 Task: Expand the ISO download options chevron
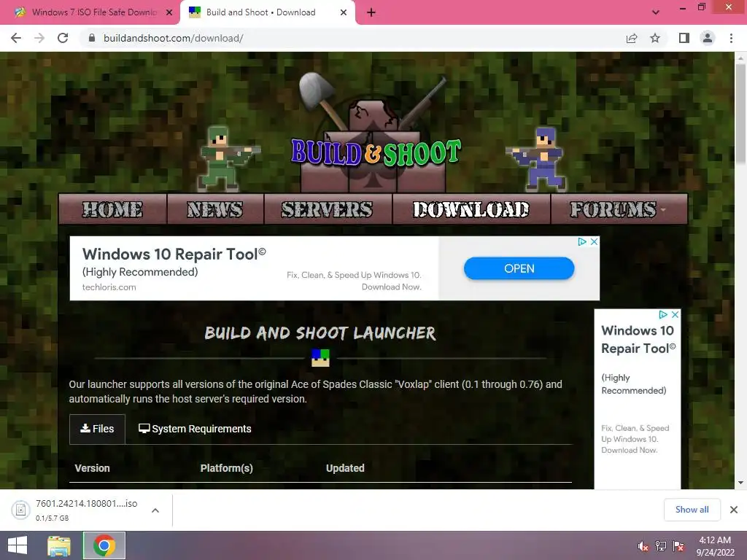[x=155, y=510]
